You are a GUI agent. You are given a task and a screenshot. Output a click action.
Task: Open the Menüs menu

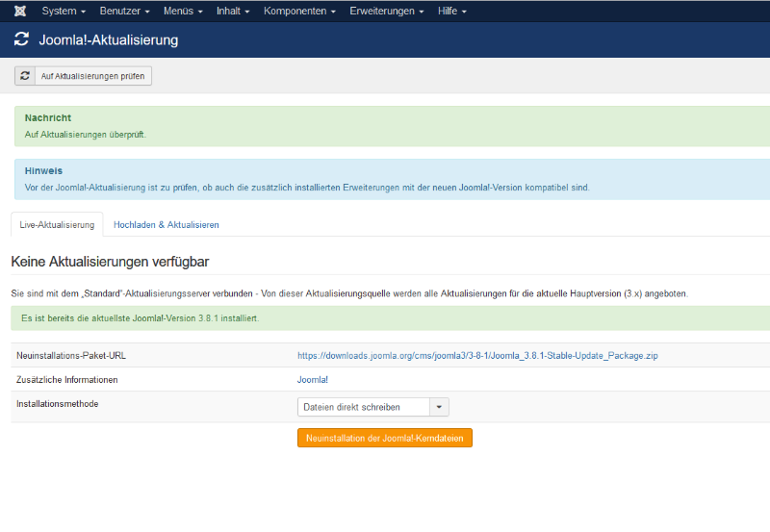tap(183, 11)
